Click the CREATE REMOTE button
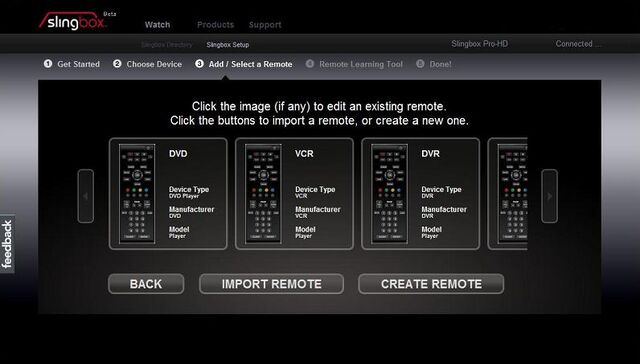Screen dimensions: 640x364 (x=431, y=284)
